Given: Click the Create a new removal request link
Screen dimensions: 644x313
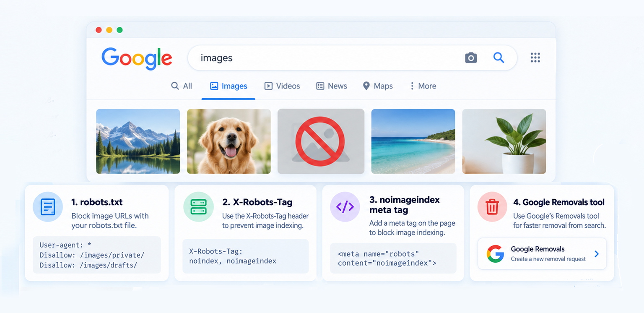Looking at the screenshot, I should click(548, 259).
